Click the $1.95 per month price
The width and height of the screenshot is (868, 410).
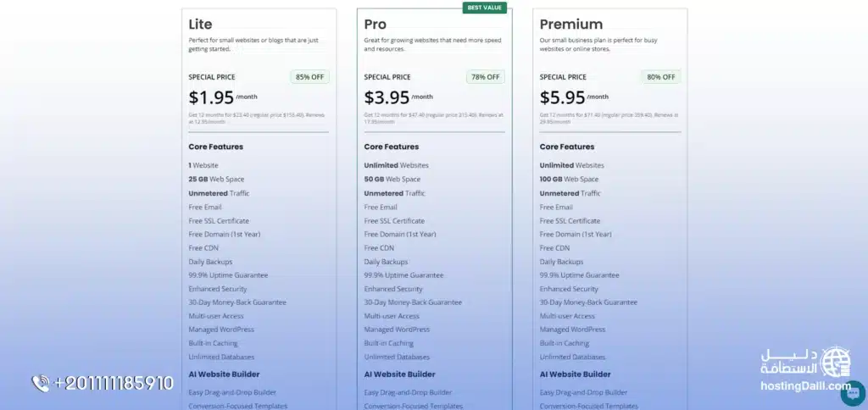211,97
